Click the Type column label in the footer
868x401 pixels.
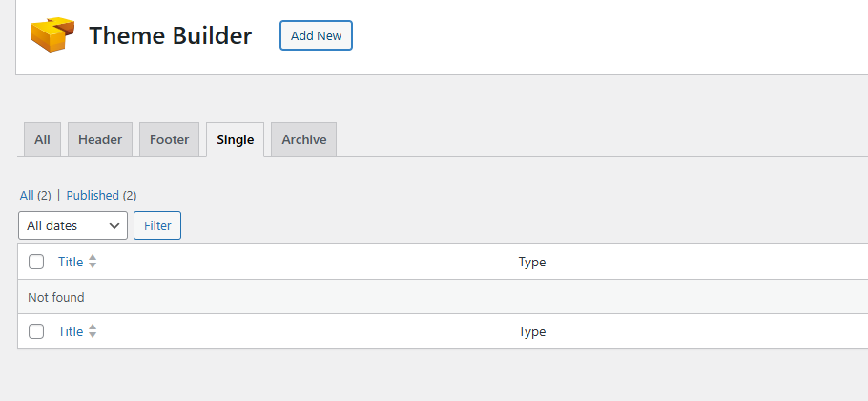[x=532, y=331]
